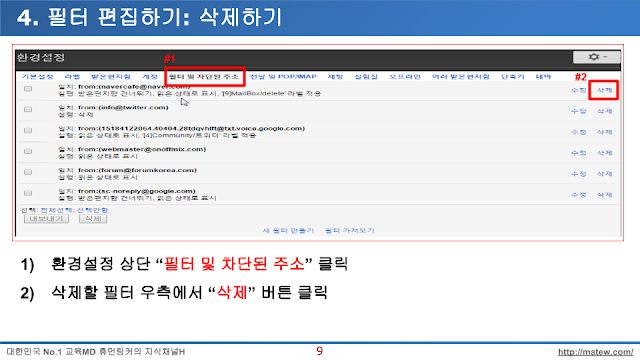Click the from:(info@twitter.com) filter text
The width and height of the screenshot is (640, 360).
(x=123, y=108)
